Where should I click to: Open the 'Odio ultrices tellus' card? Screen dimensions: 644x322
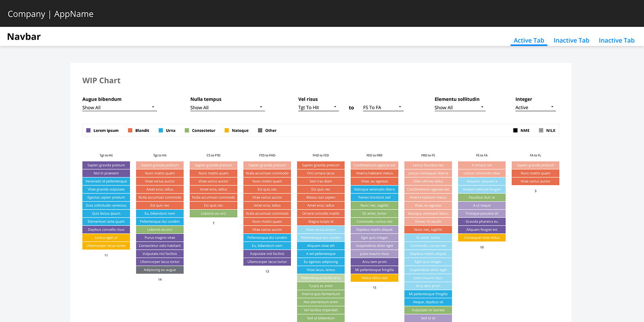(x=428, y=181)
